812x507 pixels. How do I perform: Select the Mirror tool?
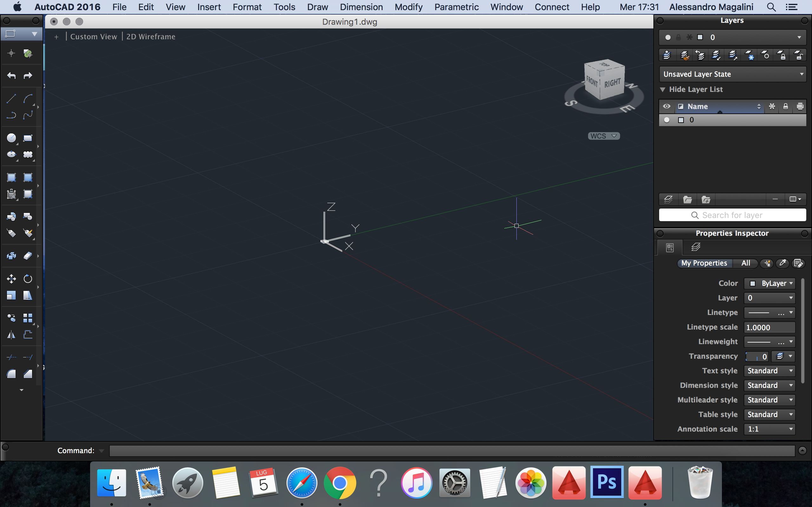(11, 335)
